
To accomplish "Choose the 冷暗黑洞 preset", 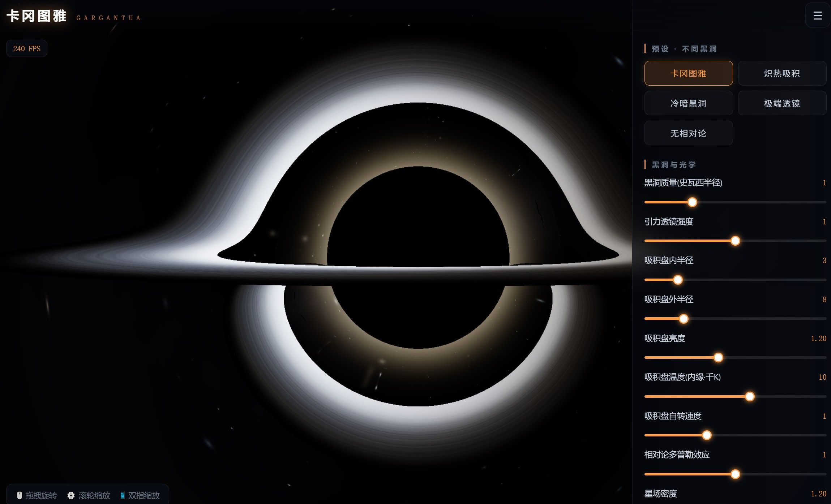I will (x=689, y=103).
